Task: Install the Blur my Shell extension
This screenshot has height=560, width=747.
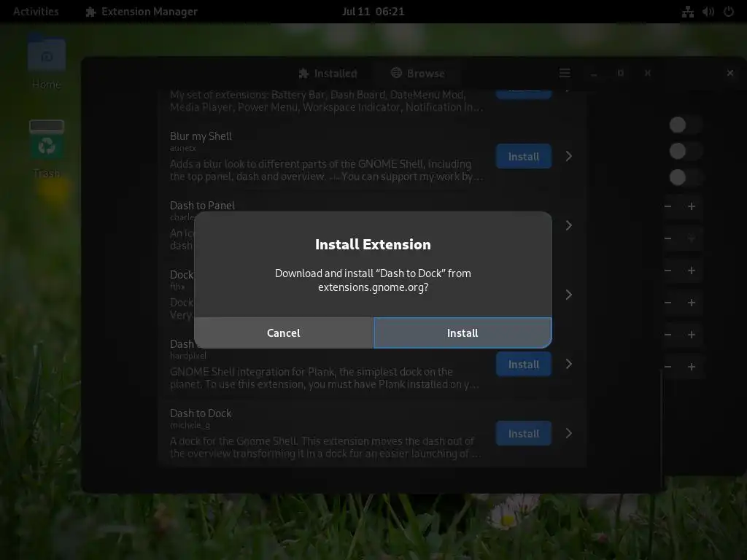Action: click(524, 156)
